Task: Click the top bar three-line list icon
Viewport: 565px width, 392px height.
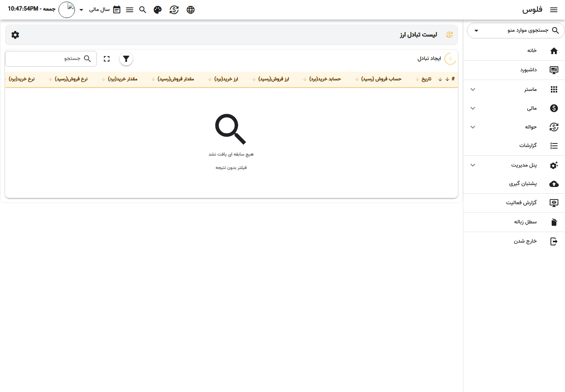Action: coord(129,10)
